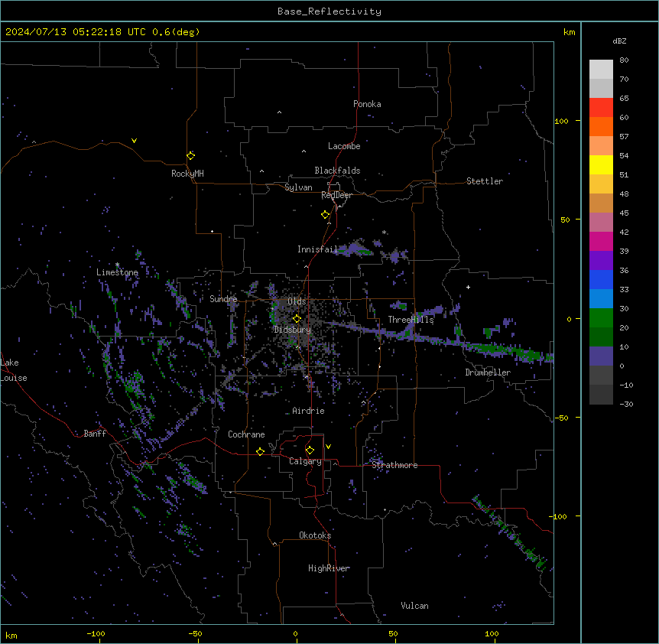Click the Olds town label
The height and width of the screenshot is (644, 659).
[297, 301]
